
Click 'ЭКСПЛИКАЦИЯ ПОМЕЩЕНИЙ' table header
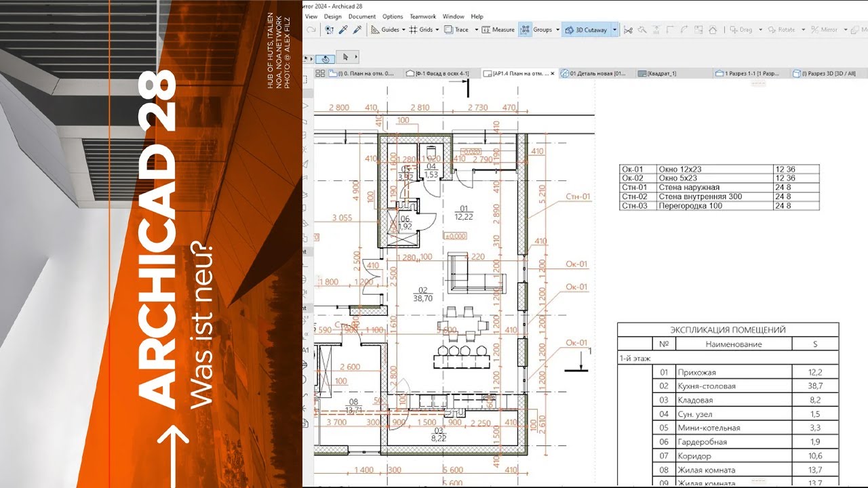[728, 330]
